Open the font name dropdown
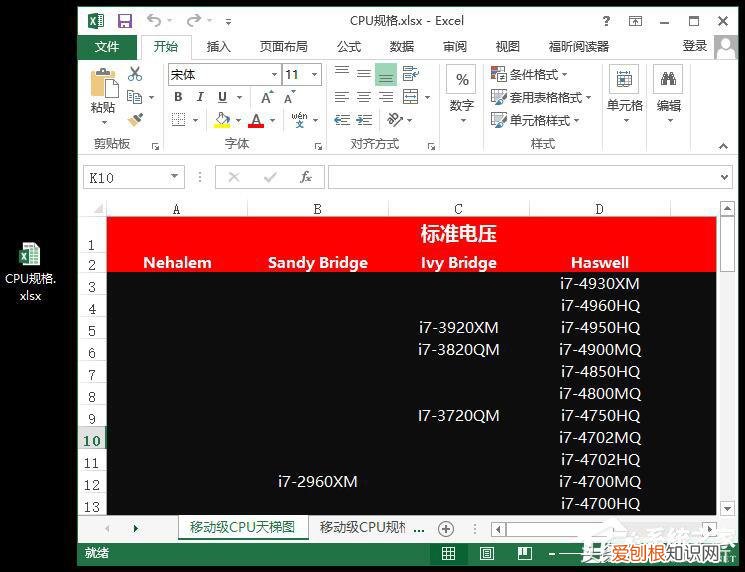Viewport: 745px width, 572px height. coord(274,75)
